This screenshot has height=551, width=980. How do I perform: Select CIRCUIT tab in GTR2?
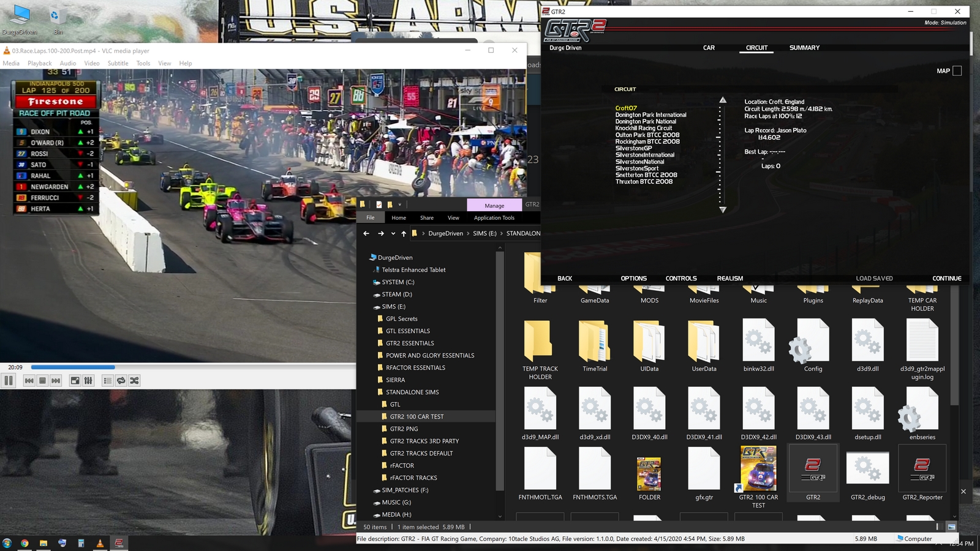tap(756, 48)
